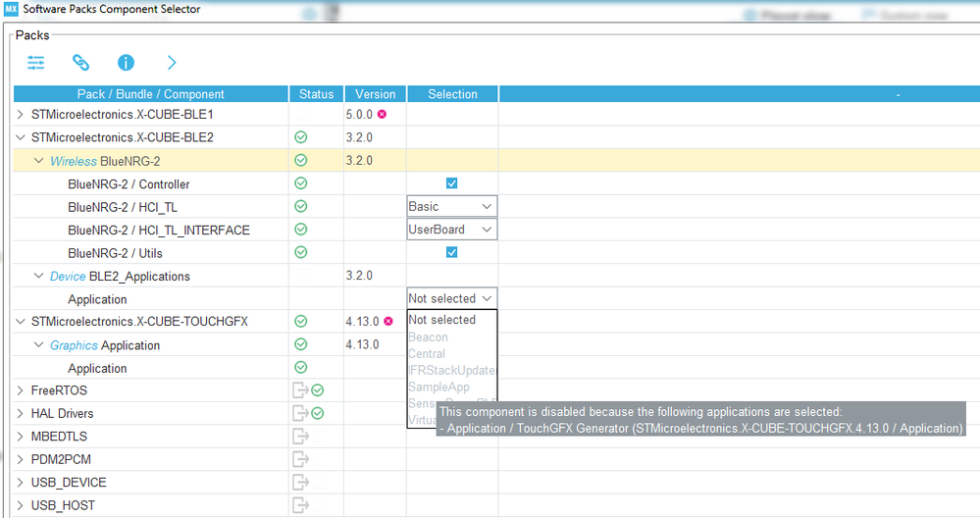The image size is (980, 518).
Task: Click the MX application icon in title bar
Action: click(x=11, y=9)
